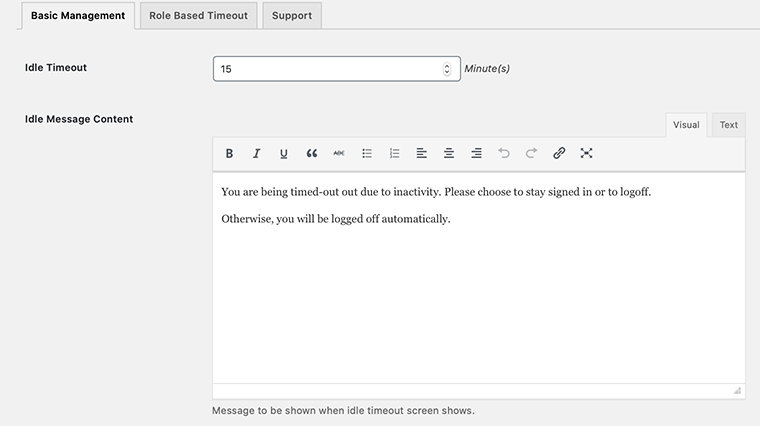Screen dimensions: 760x426
Task: Align text left in the editor
Action: [421, 154]
